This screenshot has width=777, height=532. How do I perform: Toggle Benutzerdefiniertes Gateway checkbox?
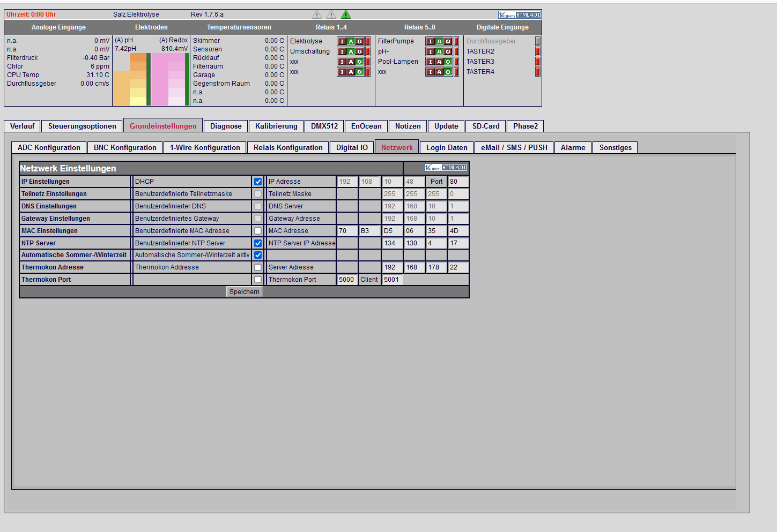click(x=258, y=219)
